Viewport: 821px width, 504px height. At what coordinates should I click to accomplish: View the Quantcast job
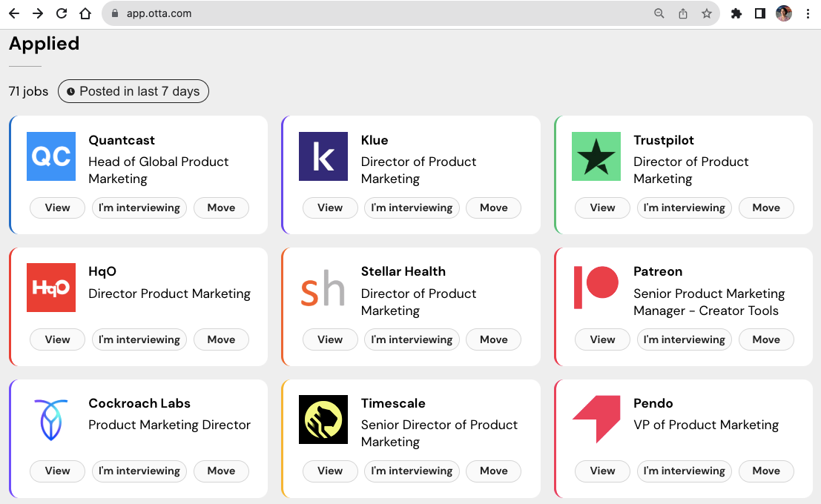point(57,208)
